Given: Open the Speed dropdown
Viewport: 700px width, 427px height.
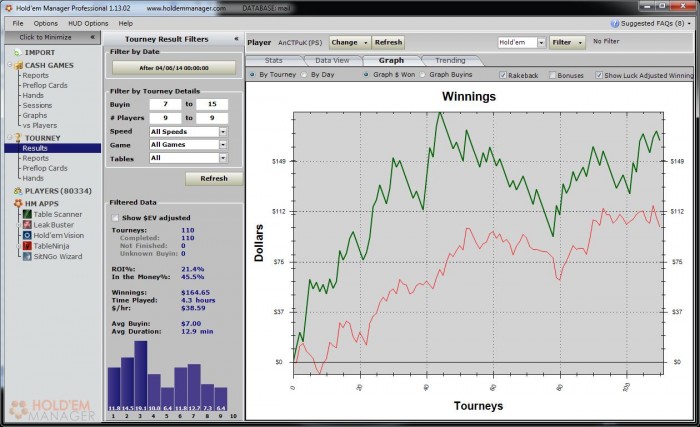Looking at the screenshot, I should point(223,132).
